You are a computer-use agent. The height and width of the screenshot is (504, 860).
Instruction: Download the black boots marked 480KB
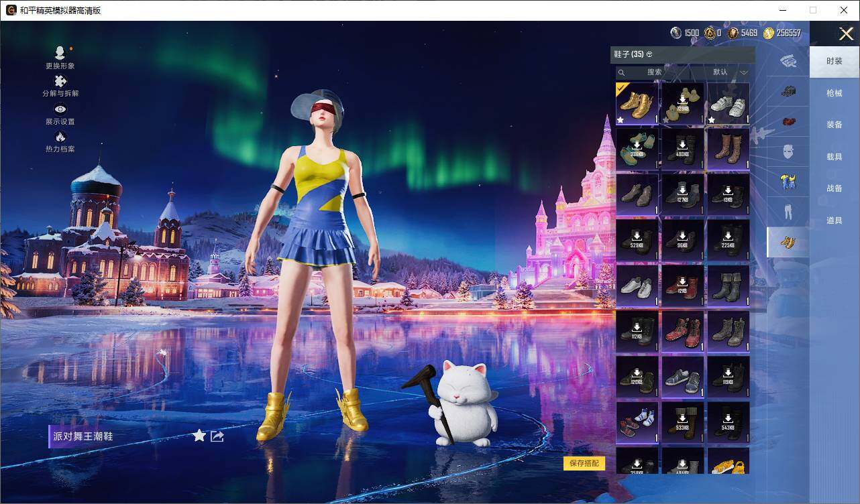click(x=683, y=149)
